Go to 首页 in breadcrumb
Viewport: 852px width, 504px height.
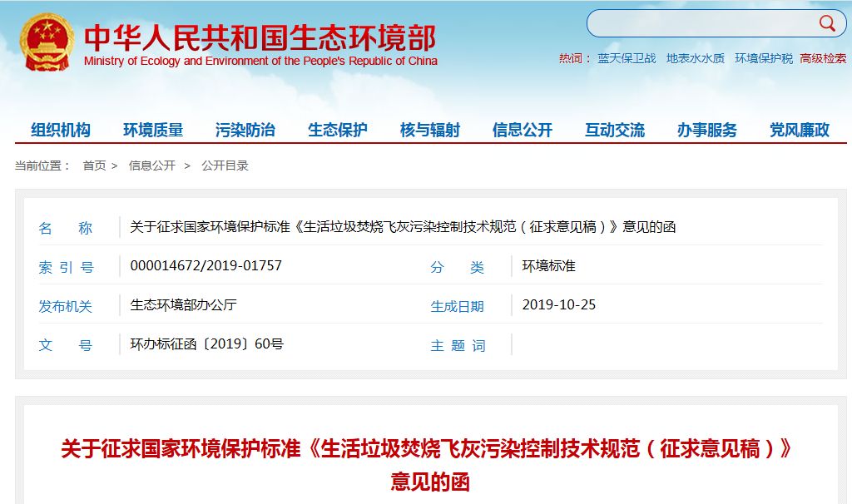coord(94,166)
